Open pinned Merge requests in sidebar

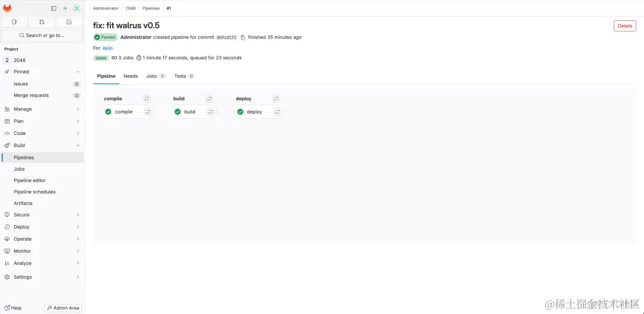pyautogui.click(x=42, y=96)
